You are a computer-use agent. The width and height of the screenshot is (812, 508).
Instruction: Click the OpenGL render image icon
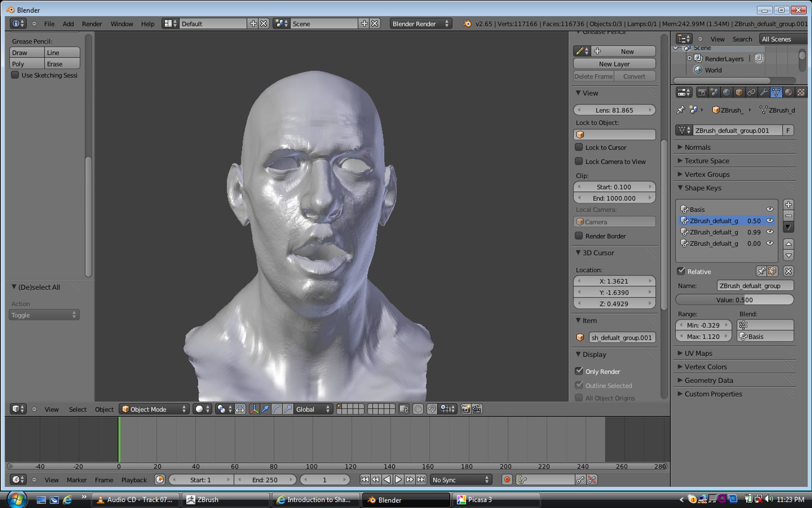[x=465, y=409]
